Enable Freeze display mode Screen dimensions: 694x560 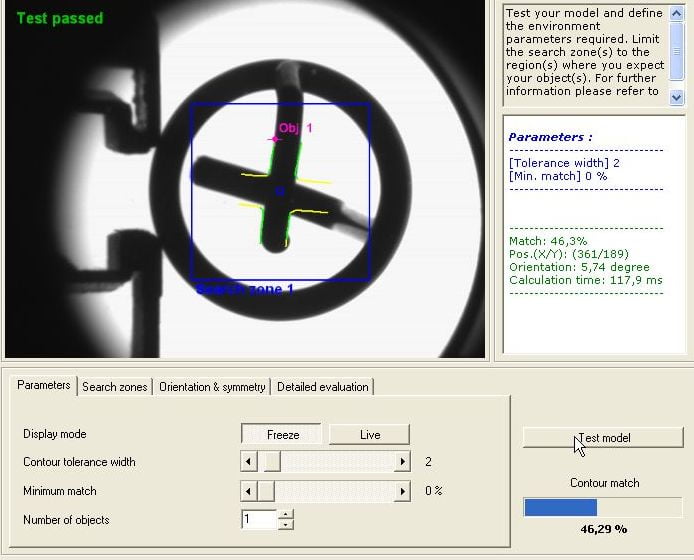pos(282,434)
